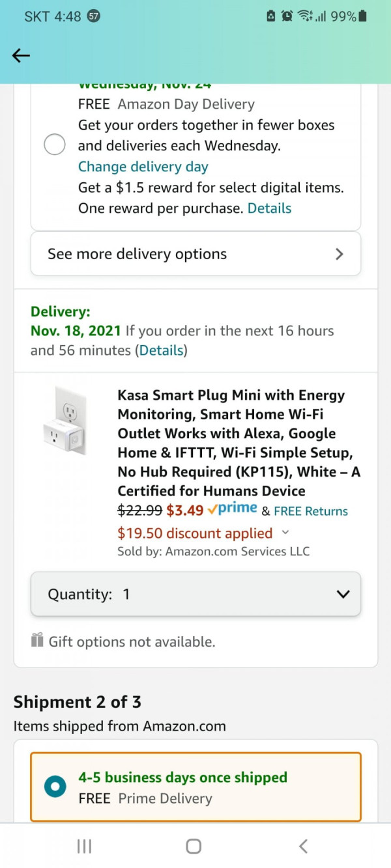This screenshot has height=868, width=391.
Task: Tap the gift box icon
Action: (37, 641)
